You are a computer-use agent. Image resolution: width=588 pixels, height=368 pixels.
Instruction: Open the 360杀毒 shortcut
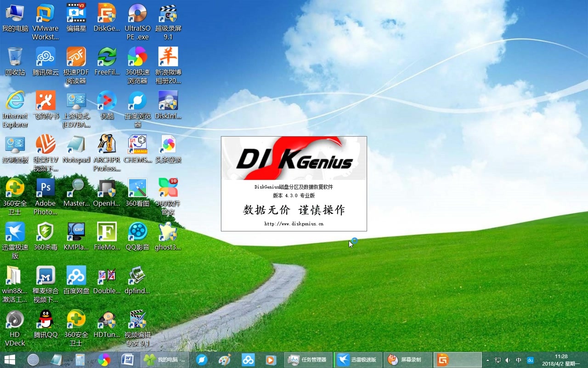[x=45, y=236]
